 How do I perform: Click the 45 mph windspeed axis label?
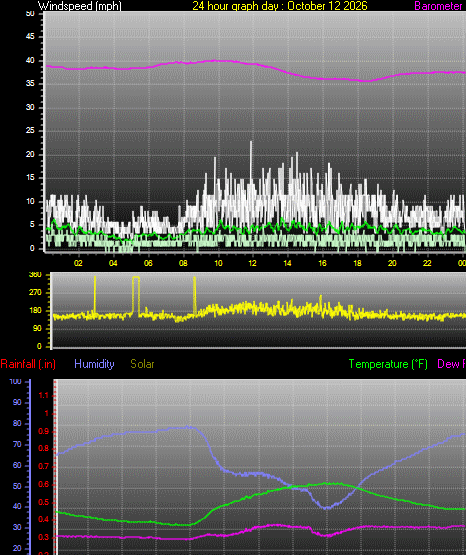coord(30,37)
